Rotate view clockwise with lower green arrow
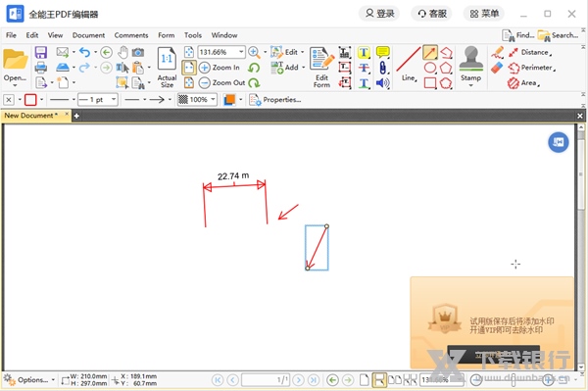Image resolution: width=588 pixels, height=391 pixels. tap(254, 82)
